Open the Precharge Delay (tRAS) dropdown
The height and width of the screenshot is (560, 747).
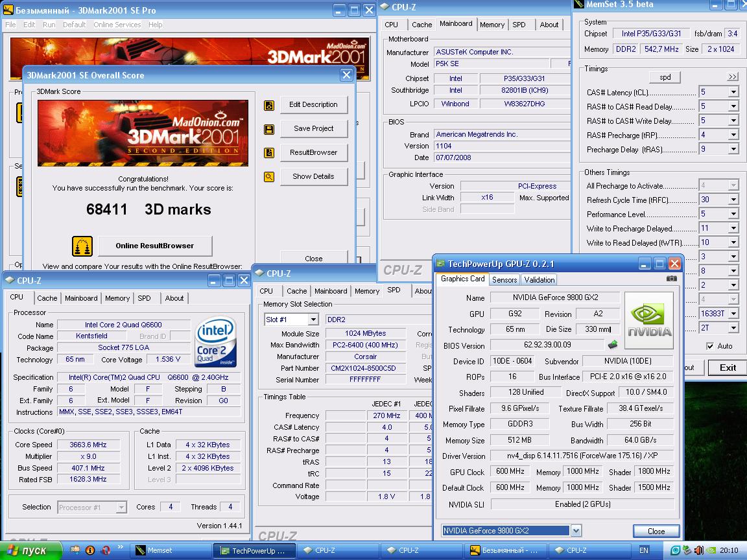click(733, 149)
